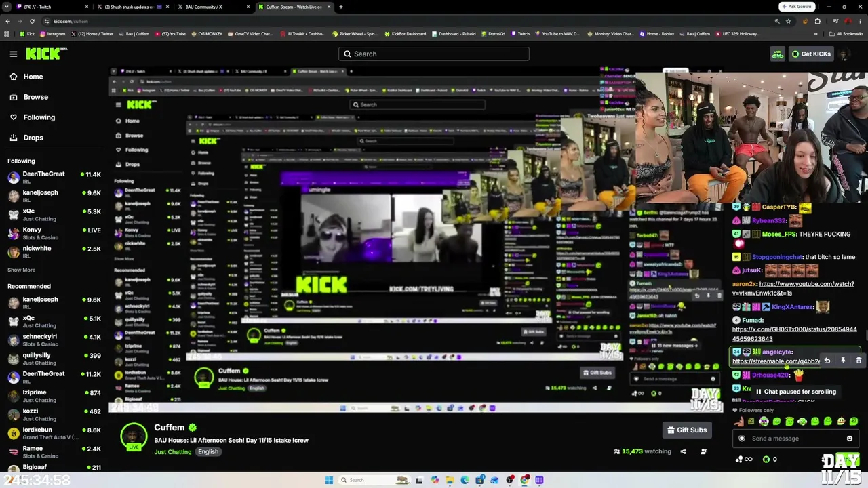Open kaneljoseph channel in Following list
The image size is (868, 488).
54,196
